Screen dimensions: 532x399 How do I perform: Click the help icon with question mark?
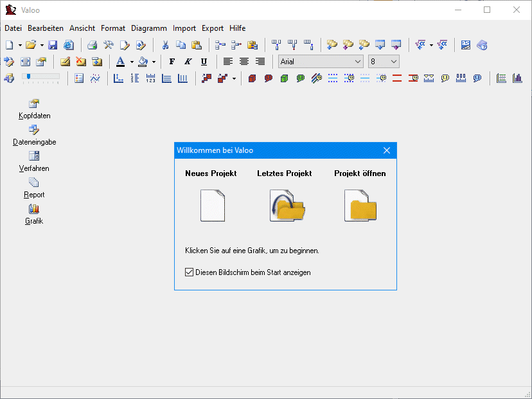tap(482, 45)
